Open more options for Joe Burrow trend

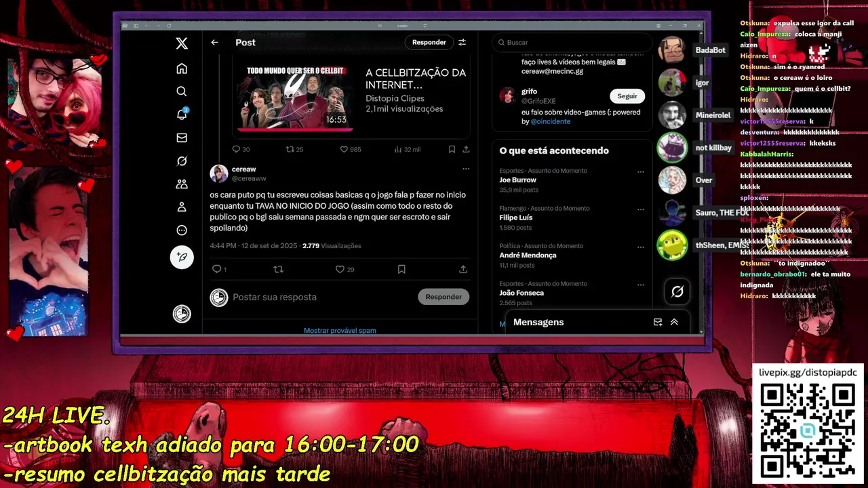click(x=640, y=172)
